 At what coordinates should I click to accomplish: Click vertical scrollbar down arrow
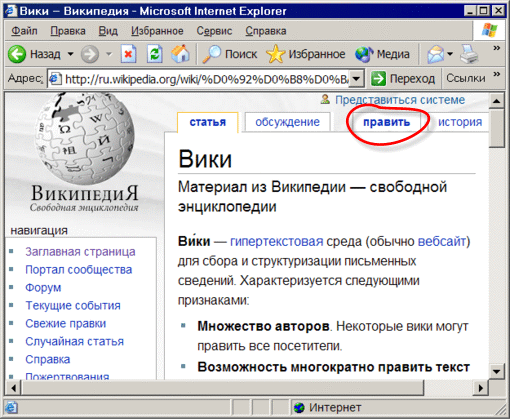pos(497,371)
